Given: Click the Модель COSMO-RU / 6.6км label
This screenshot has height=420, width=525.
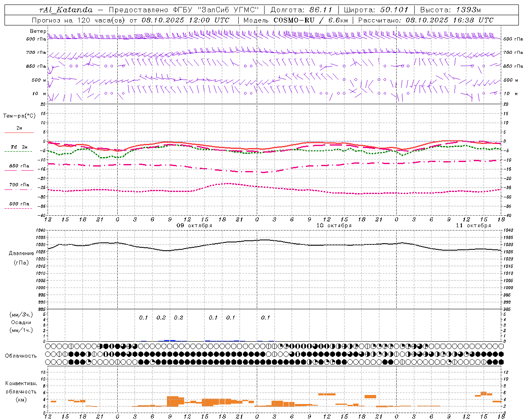Looking at the screenshot, I should 296,20.
